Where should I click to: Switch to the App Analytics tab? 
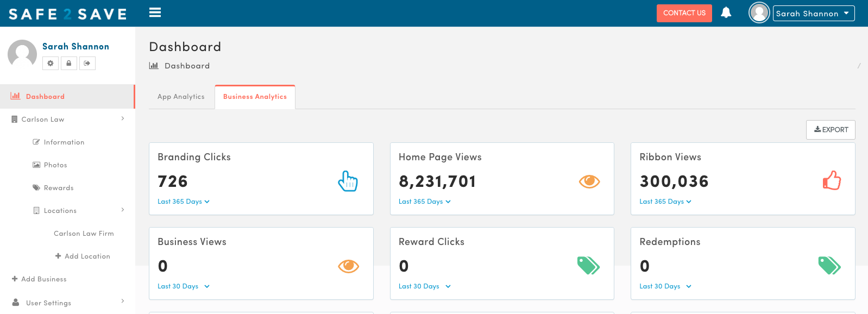181,97
